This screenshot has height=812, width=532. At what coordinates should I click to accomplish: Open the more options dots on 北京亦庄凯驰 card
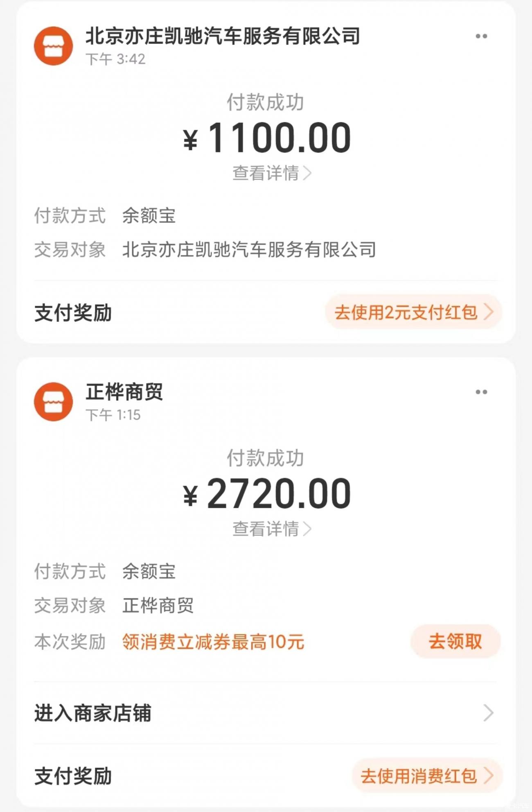point(481,36)
